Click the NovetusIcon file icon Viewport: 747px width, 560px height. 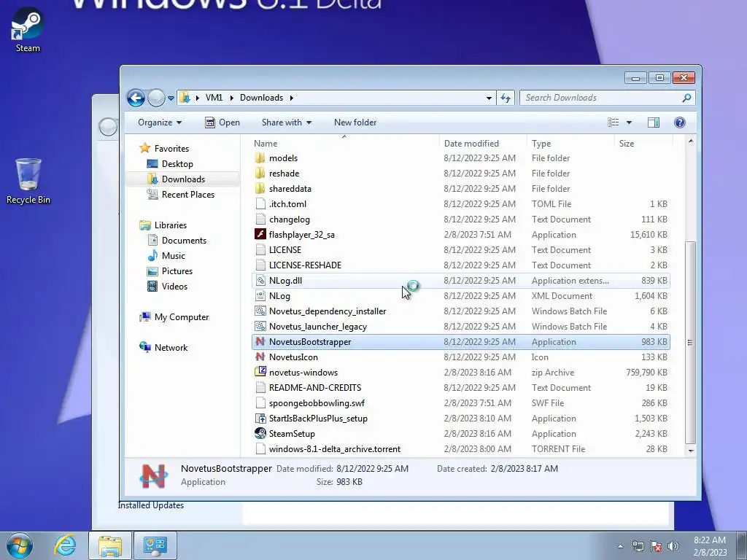click(260, 357)
